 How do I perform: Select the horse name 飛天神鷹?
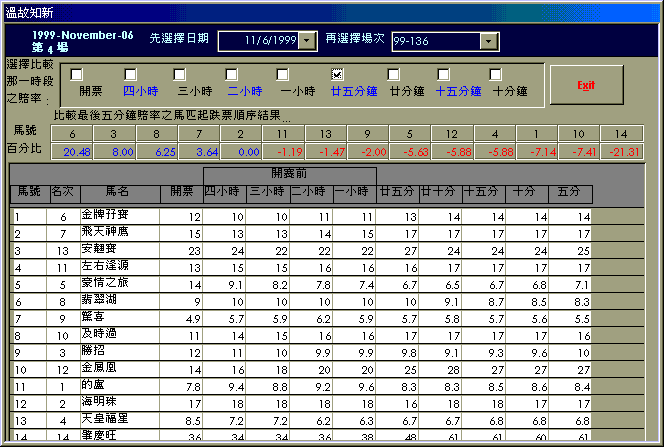coord(106,232)
